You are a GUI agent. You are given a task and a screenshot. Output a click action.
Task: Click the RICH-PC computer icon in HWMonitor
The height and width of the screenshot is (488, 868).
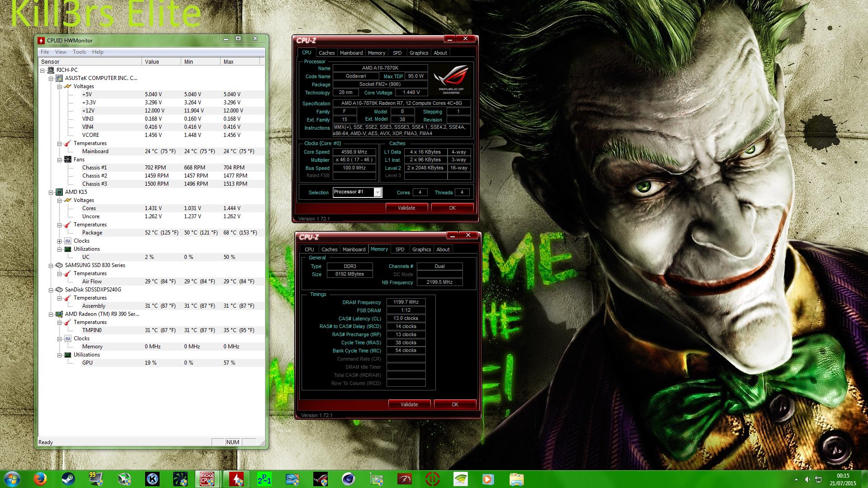pos(51,70)
